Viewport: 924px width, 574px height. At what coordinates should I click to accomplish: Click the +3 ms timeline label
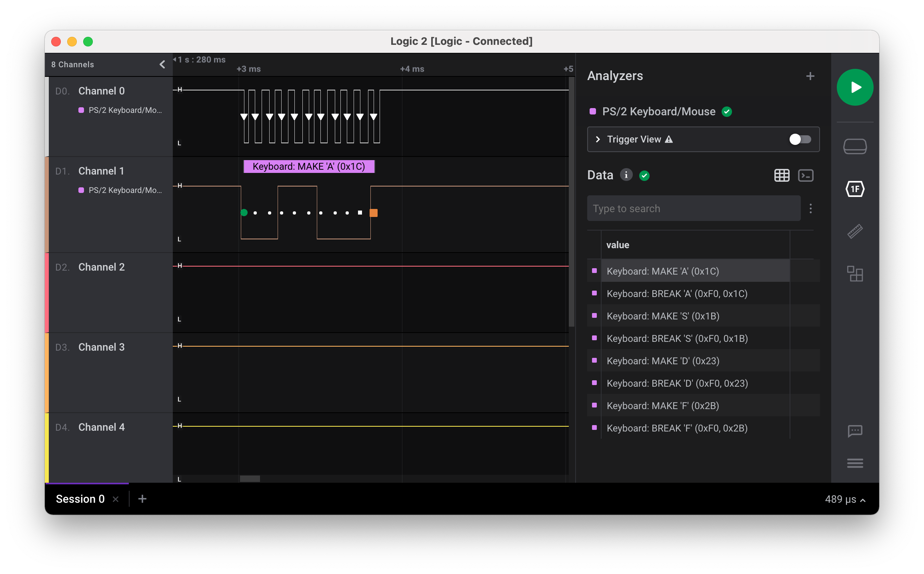(x=248, y=69)
